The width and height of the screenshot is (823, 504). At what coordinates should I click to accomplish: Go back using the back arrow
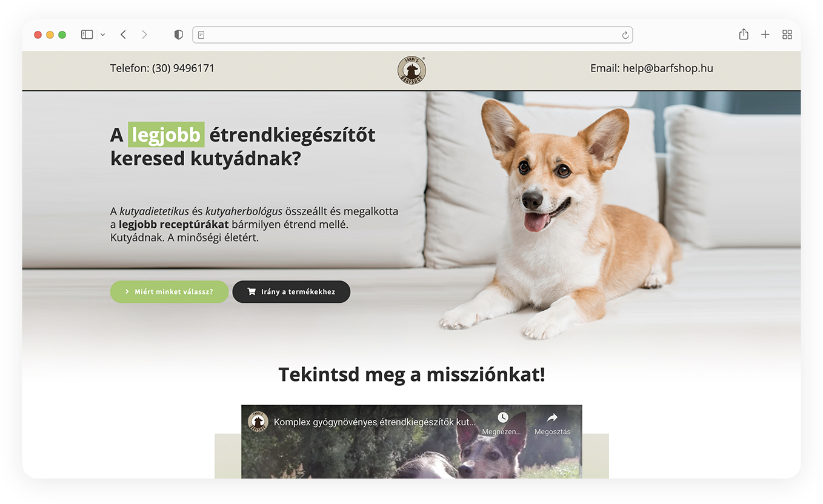[123, 35]
